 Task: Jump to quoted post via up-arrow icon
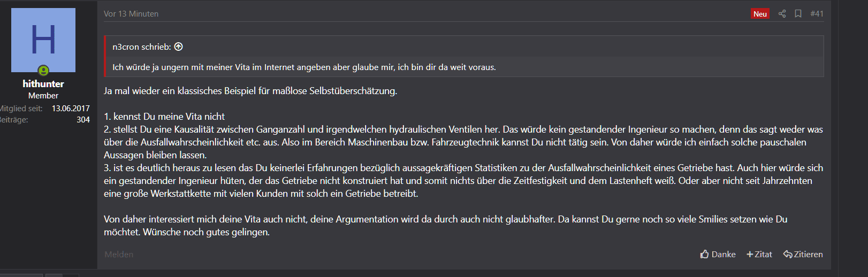point(179,47)
